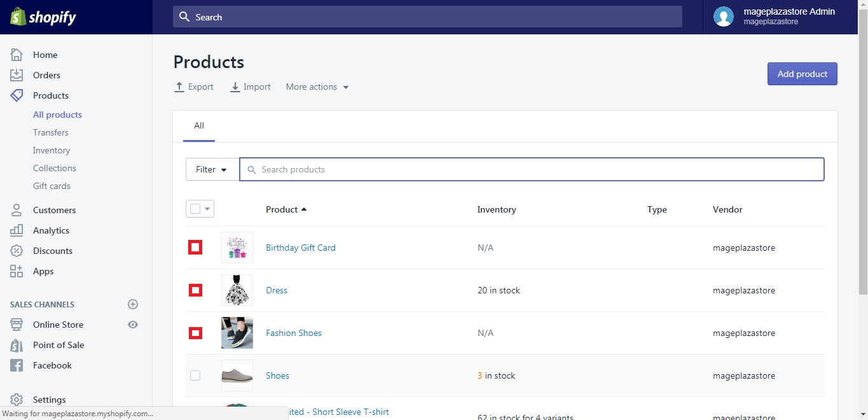View the Online Store via eye icon
The image size is (868, 420).
pyautogui.click(x=133, y=325)
